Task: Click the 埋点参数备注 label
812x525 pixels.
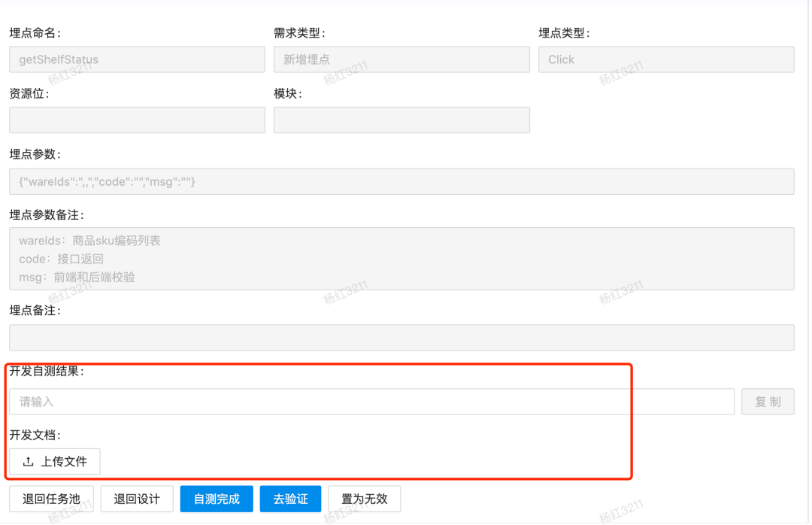Action: 47,215
